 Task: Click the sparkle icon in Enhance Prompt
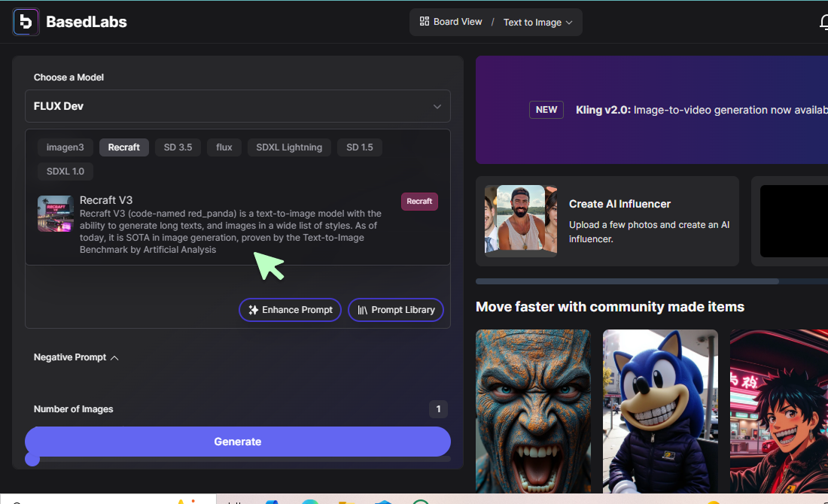point(254,310)
